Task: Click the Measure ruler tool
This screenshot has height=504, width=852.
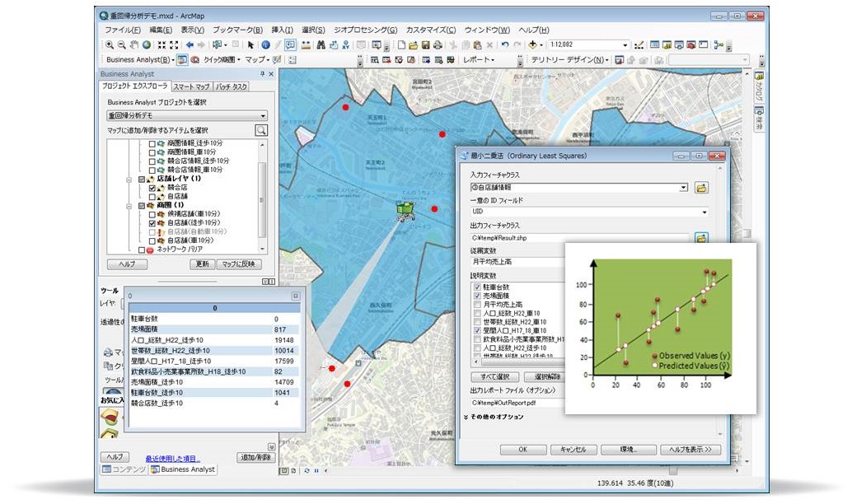Action: point(306,45)
